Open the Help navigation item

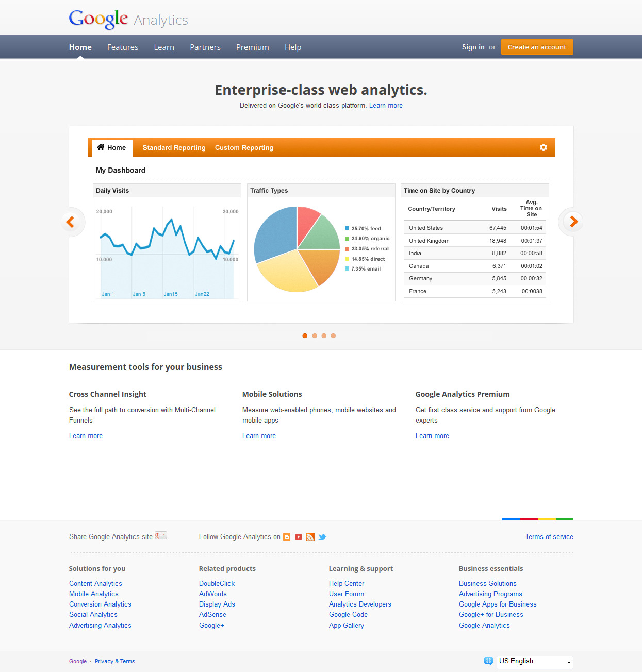(x=293, y=47)
